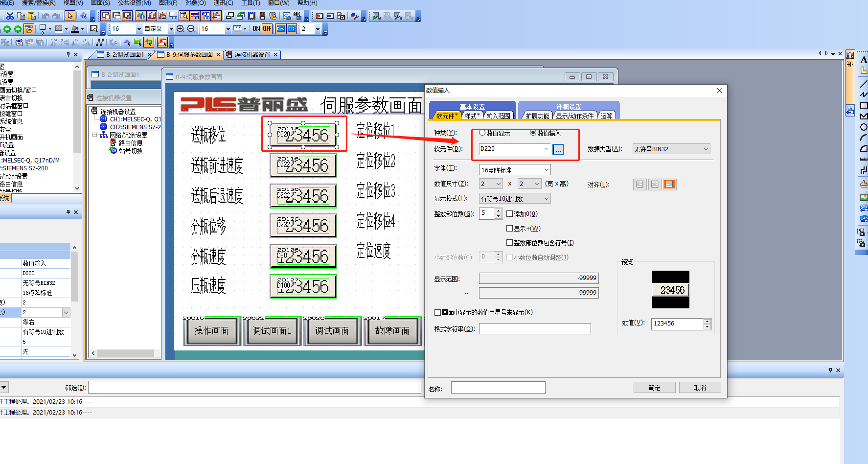The width and height of the screenshot is (868, 464).
Task: Click the screen preview magnifier icon
Action: coord(94,29)
